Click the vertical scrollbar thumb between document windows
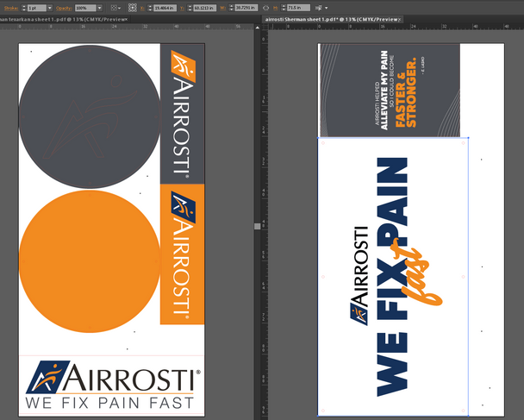The image size is (524, 420). click(256, 225)
